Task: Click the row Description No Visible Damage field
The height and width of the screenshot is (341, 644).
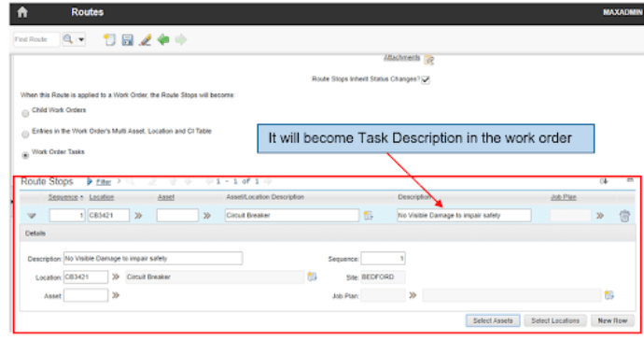Action: pyautogui.click(x=464, y=215)
